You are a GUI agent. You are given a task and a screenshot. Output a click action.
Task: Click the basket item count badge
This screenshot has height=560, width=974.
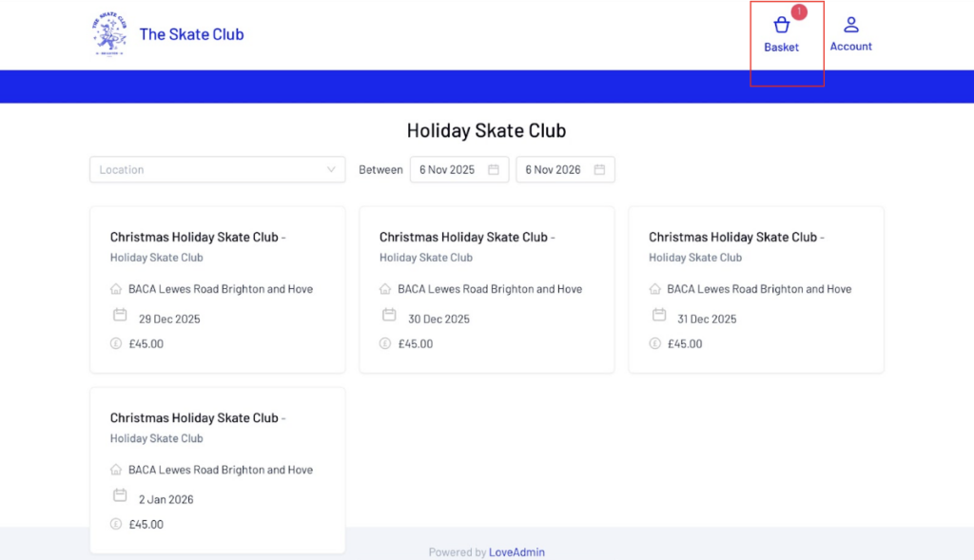point(799,11)
